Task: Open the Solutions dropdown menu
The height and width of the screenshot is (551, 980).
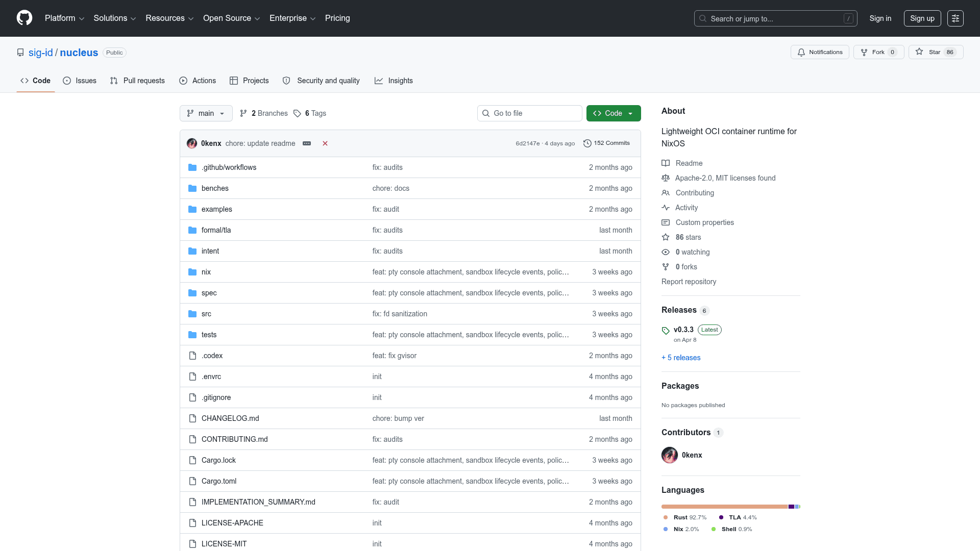Action: click(115, 18)
